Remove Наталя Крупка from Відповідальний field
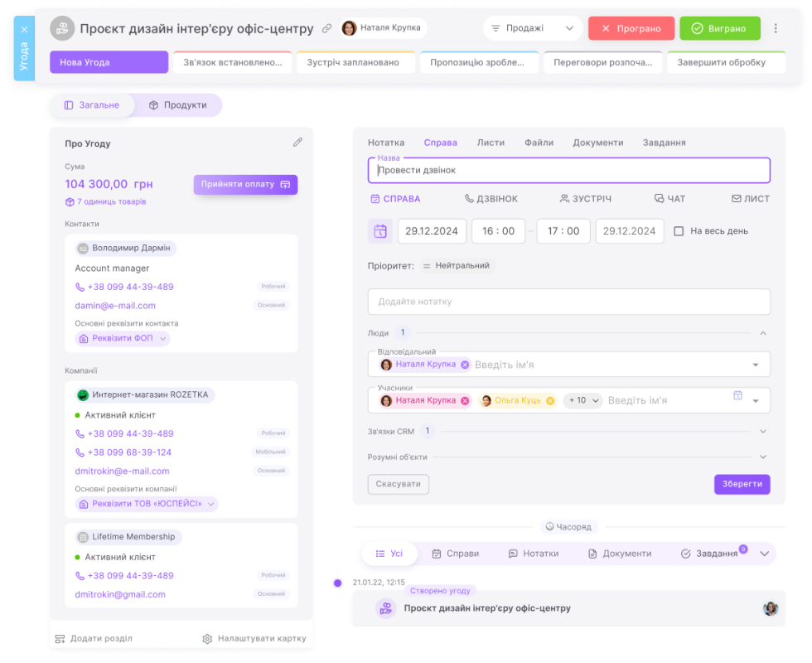Viewport: 812px width, 663px height. click(465, 365)
